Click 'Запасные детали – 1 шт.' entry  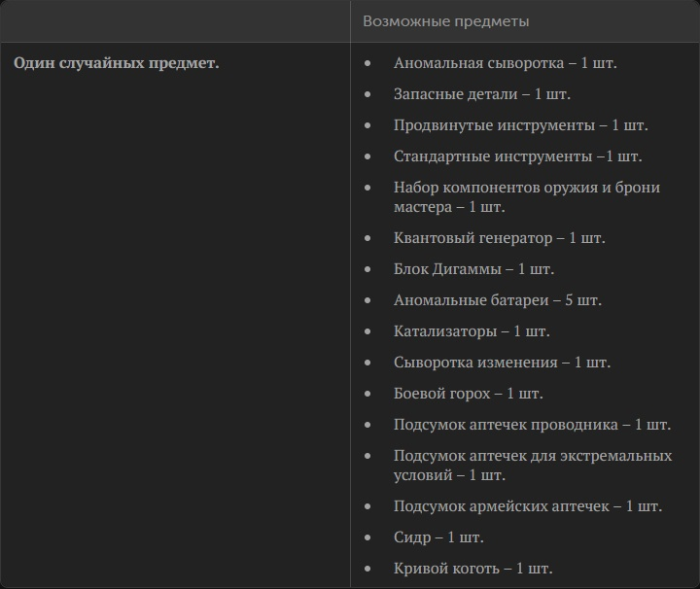tap(481, 94)
